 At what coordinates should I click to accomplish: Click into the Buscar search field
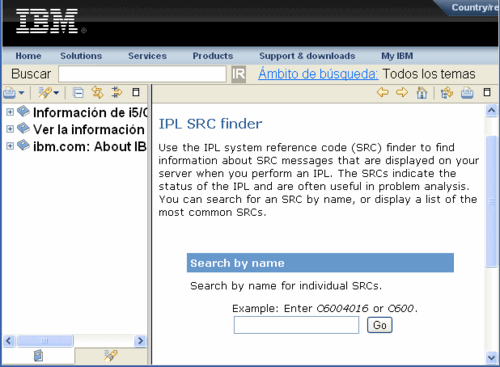tap(142, 74)
